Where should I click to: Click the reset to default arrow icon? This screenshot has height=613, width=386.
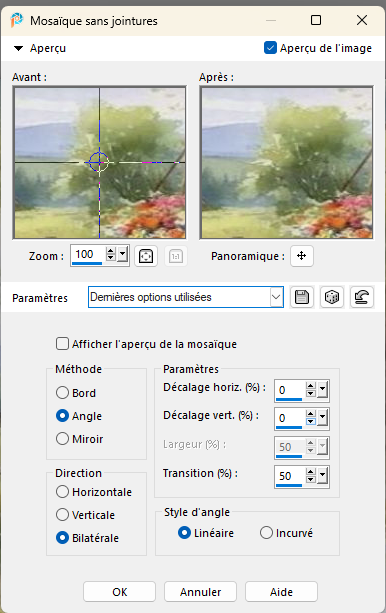362,297
